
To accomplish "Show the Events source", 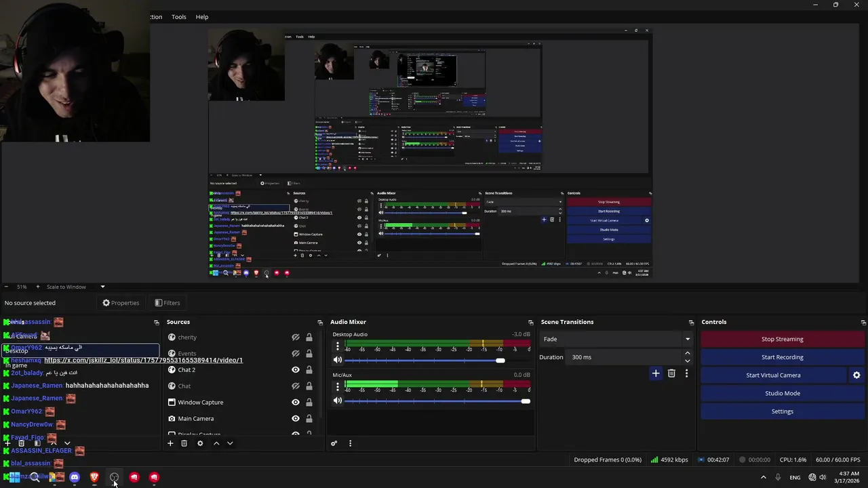I will [x=296, y=353].
